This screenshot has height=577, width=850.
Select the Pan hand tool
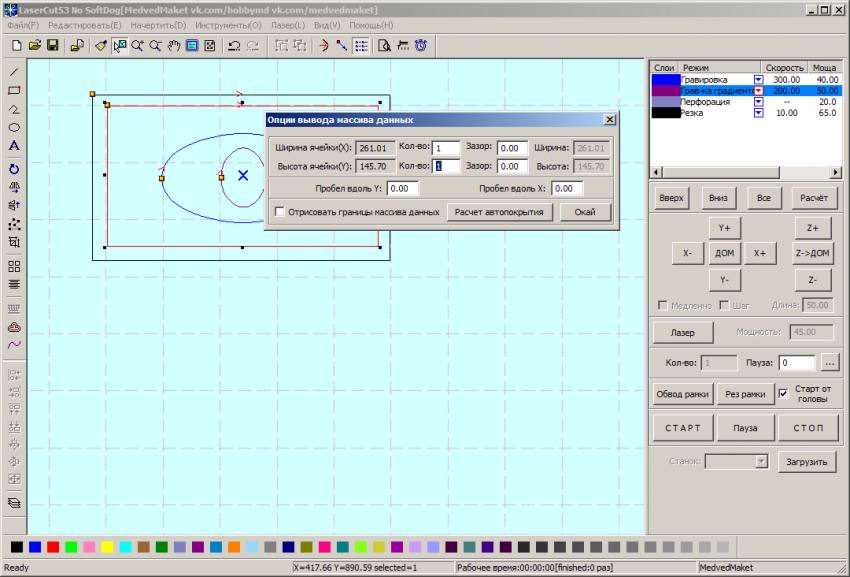(173, 45)
